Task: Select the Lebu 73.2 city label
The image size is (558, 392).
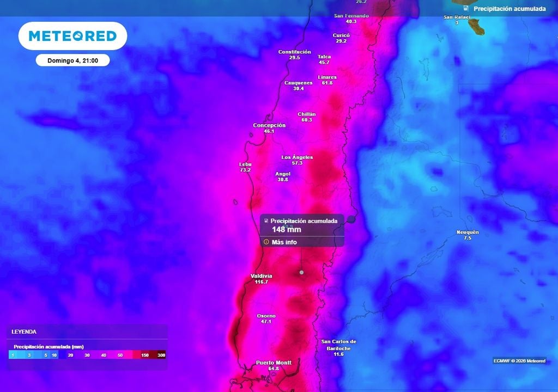Action: point(245,167)
